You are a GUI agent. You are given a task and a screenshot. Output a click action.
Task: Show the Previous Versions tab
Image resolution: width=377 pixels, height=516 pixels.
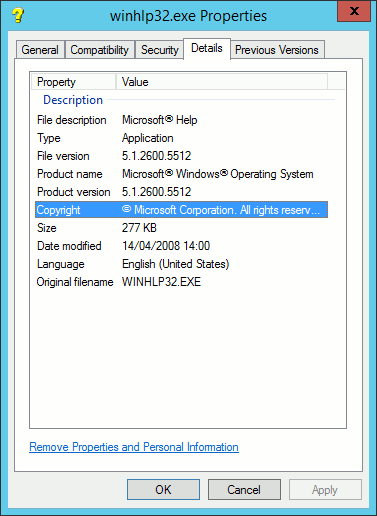click(277, 50)
